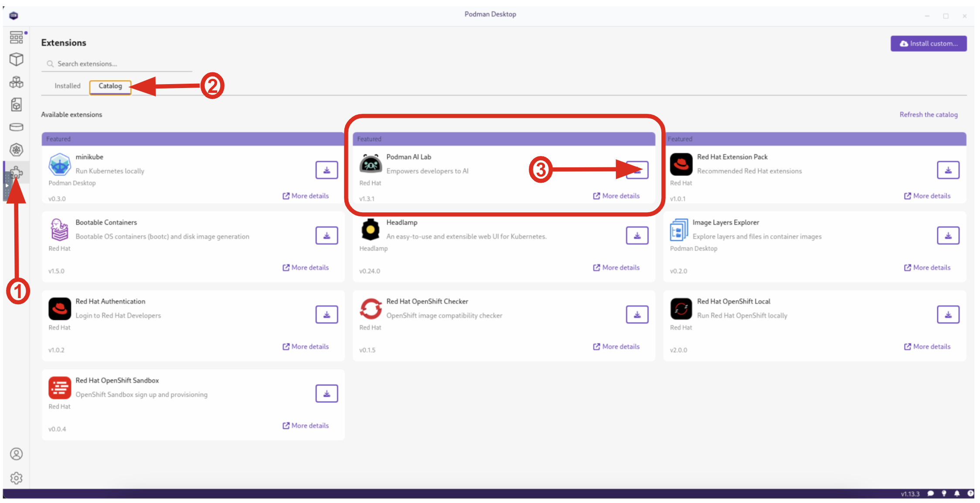Click download icon for OpenShift Sandbox

327,393
